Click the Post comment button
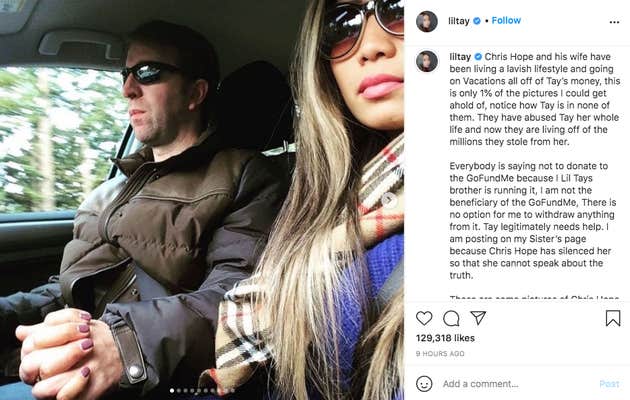Screen dimensions: 630x400 609,384
